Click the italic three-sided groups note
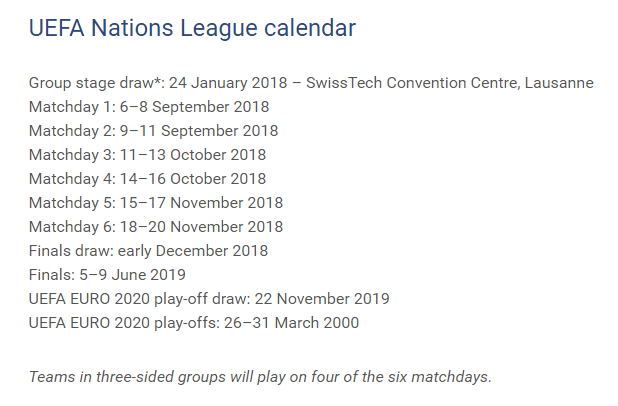This screenshot has height=406, width=618. (x=260, y=376)
